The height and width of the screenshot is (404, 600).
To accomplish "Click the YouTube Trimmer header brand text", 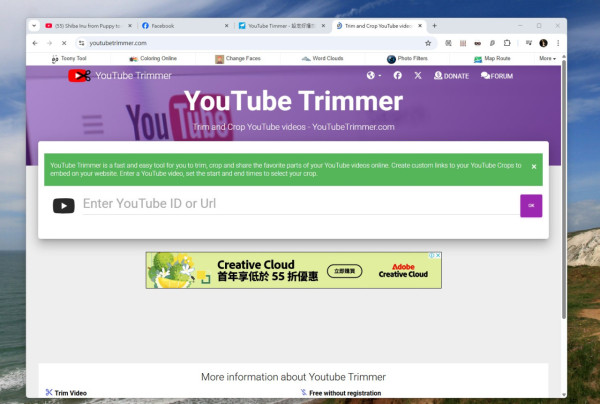I will [134, 76].
